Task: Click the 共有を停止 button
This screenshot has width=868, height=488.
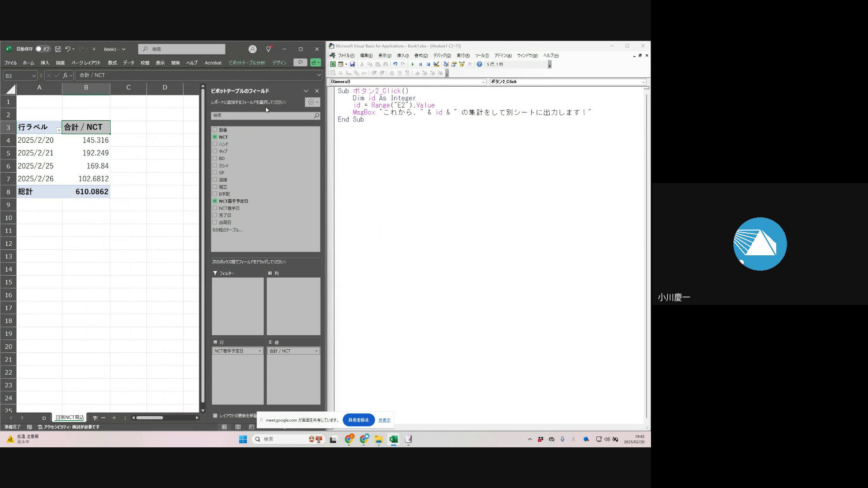Action: coord(359,420)
